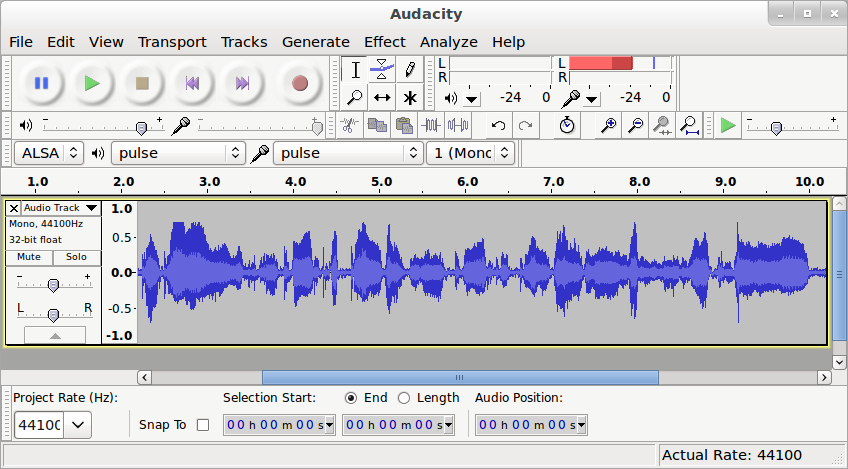Click the Zoom In magnifier
Image resolution: width=848 pixels, height=469 pixels.
point(608,125)
